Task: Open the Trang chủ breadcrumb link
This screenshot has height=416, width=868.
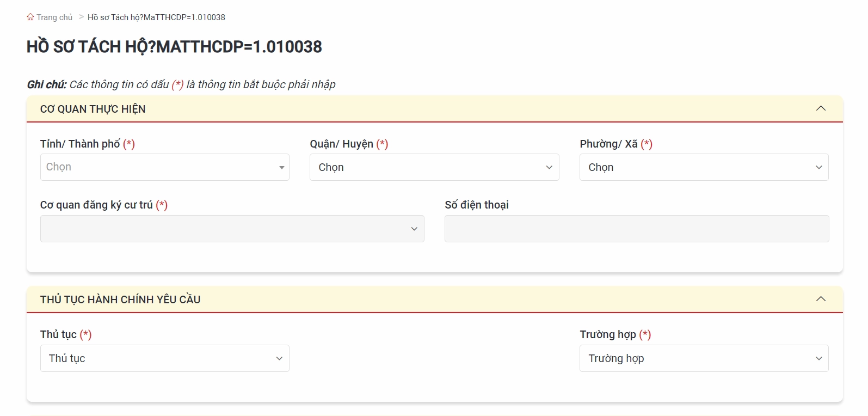Action: point(54,17)
